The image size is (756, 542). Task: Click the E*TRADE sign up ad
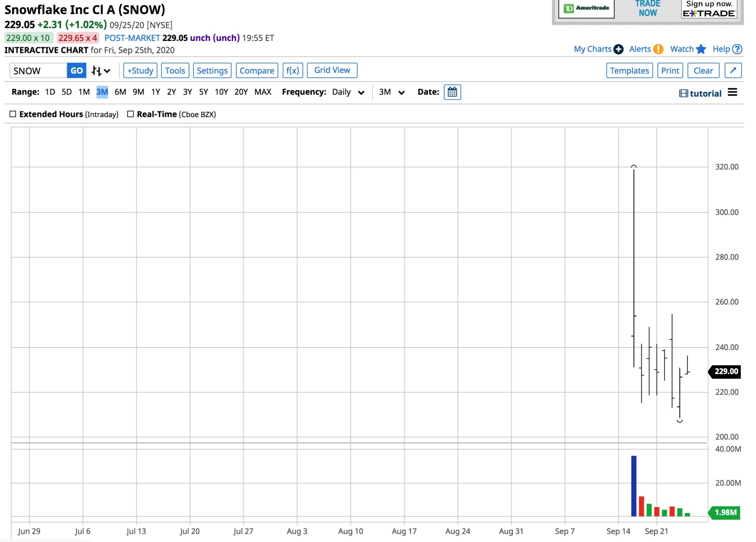click(709, 9)
